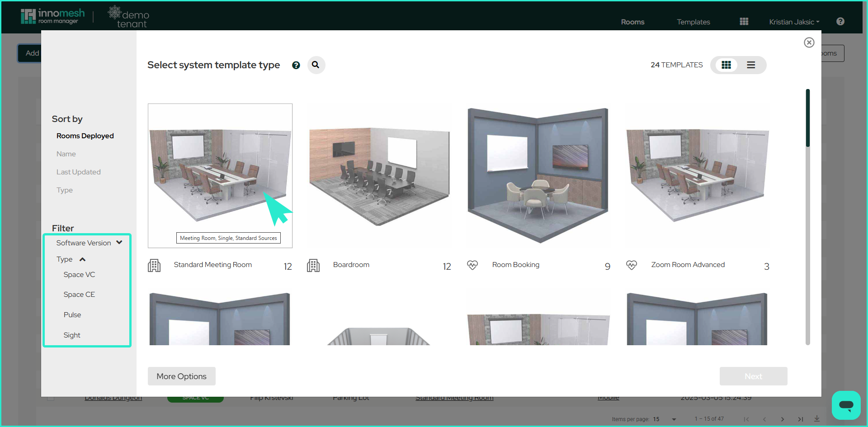Click the Zoom Room Advanced label
Screen dimensions: 868x427
tap(688, 265)
